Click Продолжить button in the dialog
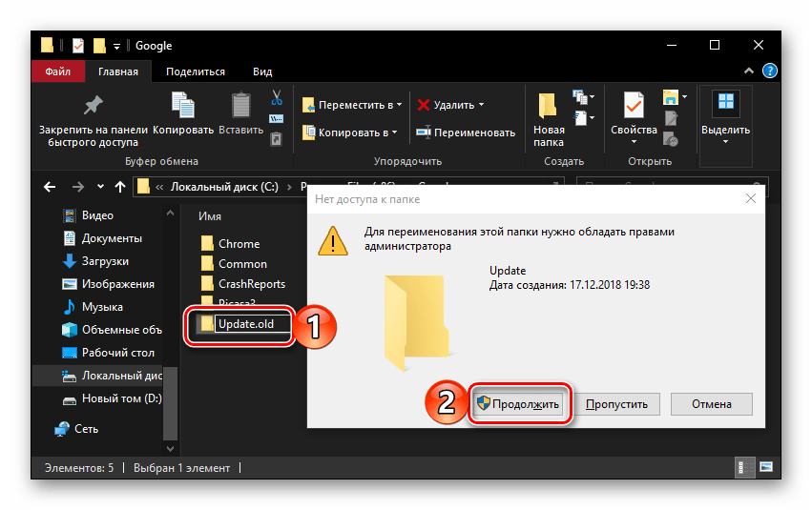Screen dimensions: 812x510 point(519,404)
